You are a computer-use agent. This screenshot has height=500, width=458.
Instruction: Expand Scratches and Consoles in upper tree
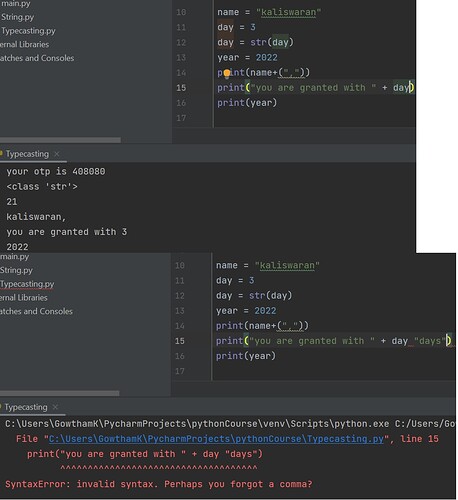click(37, 58)
